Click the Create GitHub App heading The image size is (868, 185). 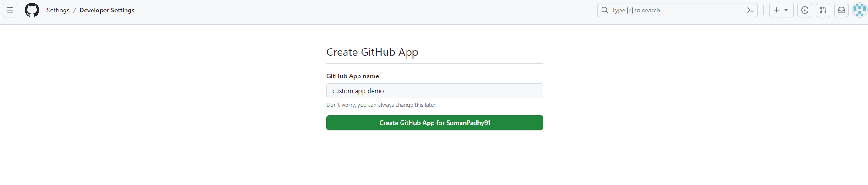coord(372,52)
